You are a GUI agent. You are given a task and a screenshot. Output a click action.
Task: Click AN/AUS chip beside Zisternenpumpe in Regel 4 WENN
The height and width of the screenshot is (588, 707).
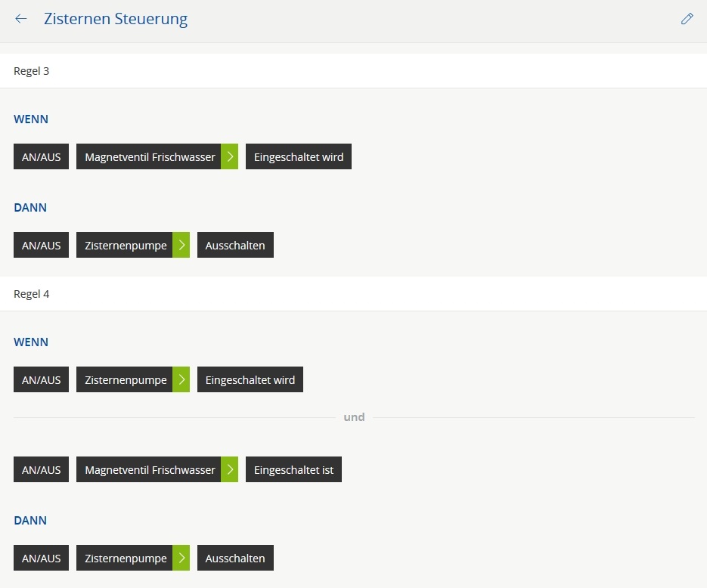(41, 380)
